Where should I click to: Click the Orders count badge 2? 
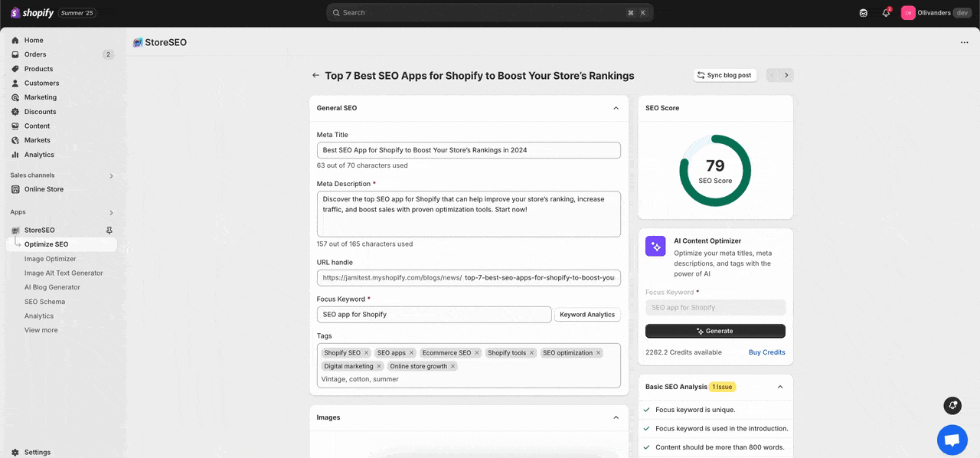click(x=108, y=54)
